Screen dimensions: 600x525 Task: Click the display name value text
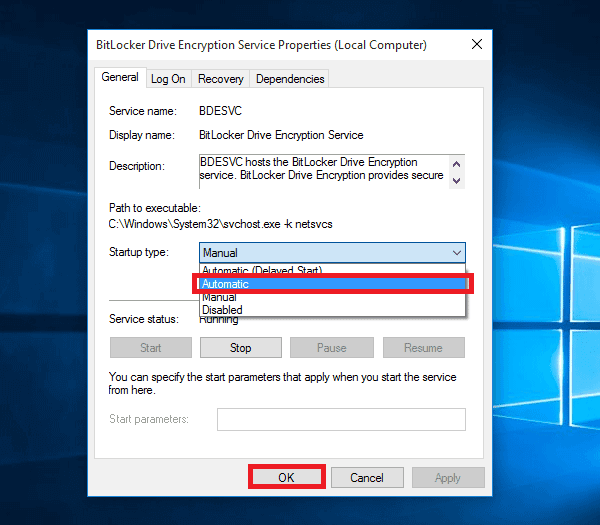tap(281, 135)
